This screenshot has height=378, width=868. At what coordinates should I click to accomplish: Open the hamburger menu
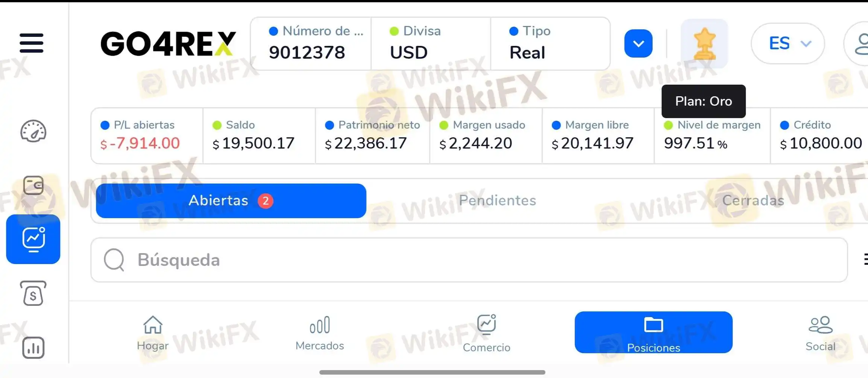tap(32, 43)
